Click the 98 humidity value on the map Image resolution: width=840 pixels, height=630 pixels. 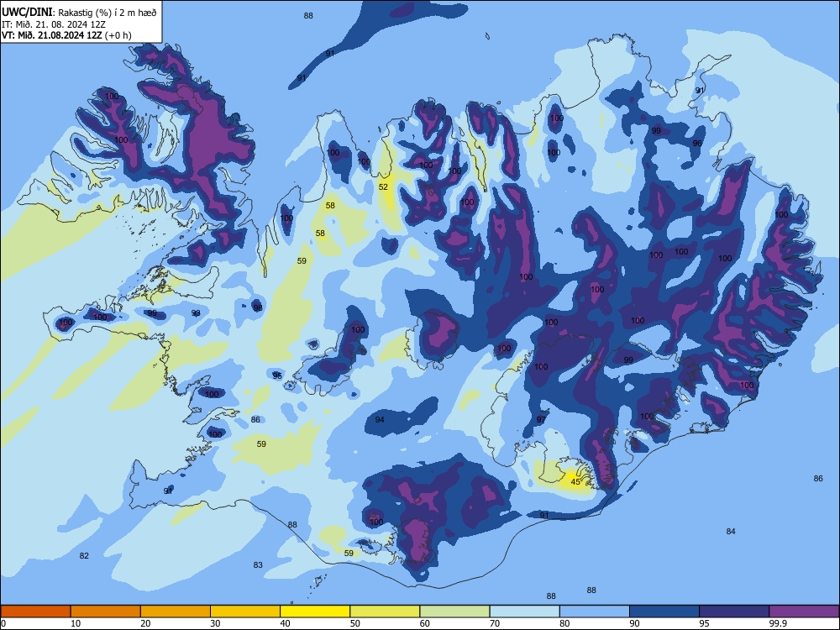coord(258,307)
